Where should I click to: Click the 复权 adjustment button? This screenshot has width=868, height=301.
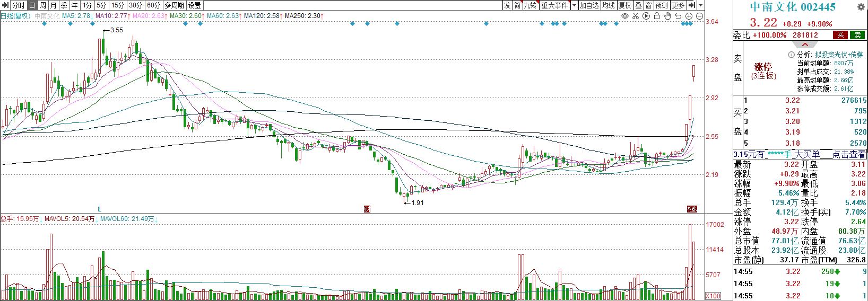pos(625,5)
